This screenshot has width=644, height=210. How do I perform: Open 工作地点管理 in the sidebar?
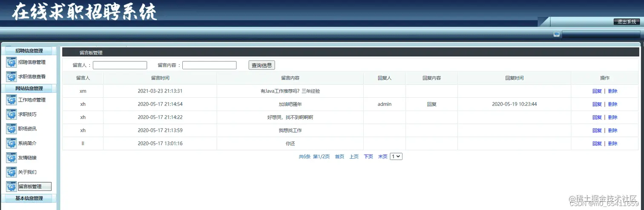pos(32,100)
